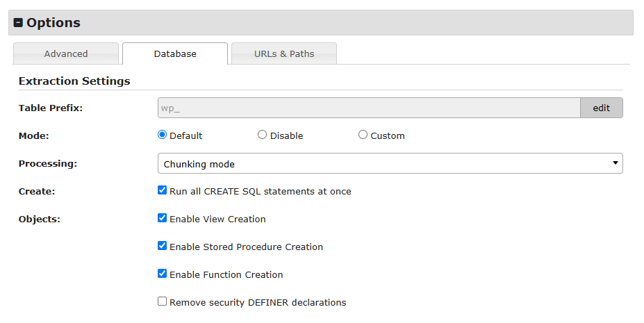Click the arrow on the Processing dropdown
The width and height of the screenshot is (644, 323).
pyautogui.click(x=615, y=163)
